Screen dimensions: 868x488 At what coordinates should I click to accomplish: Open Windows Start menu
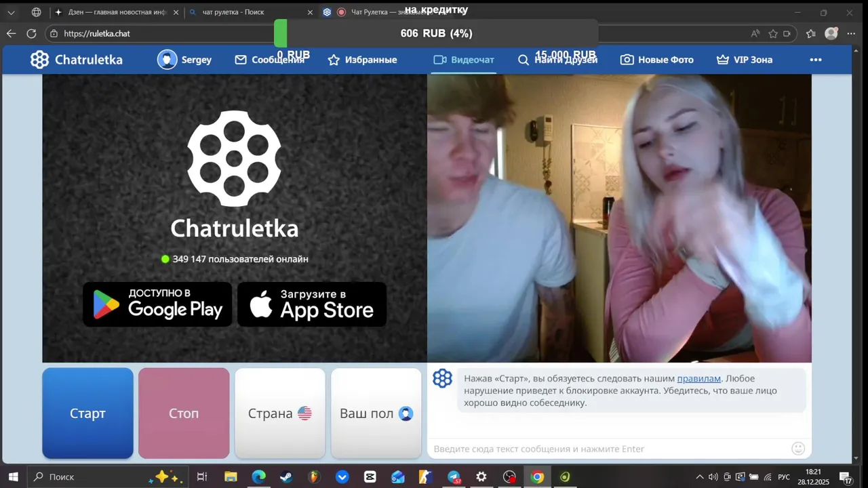pyautogui.click(x=12, y=477)
